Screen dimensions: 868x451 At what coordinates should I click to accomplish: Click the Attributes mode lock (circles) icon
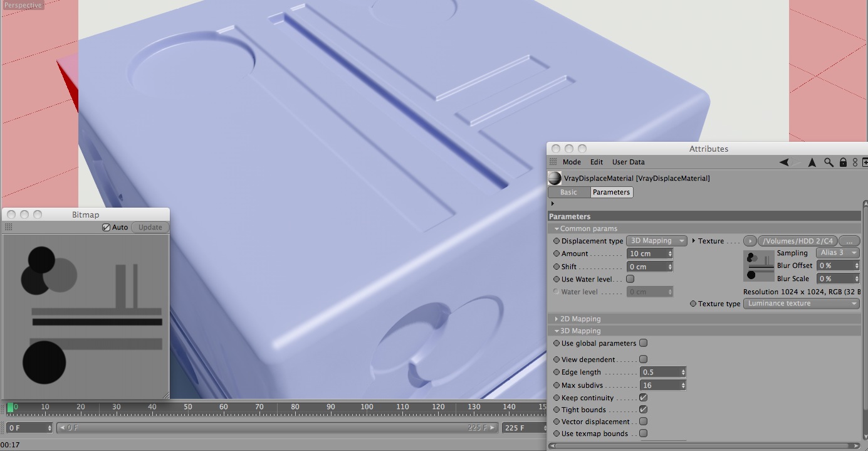tap(854, 162)
